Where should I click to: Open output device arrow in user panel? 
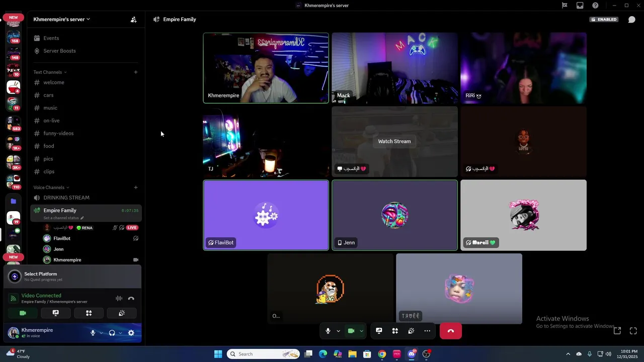coord(120,333)
